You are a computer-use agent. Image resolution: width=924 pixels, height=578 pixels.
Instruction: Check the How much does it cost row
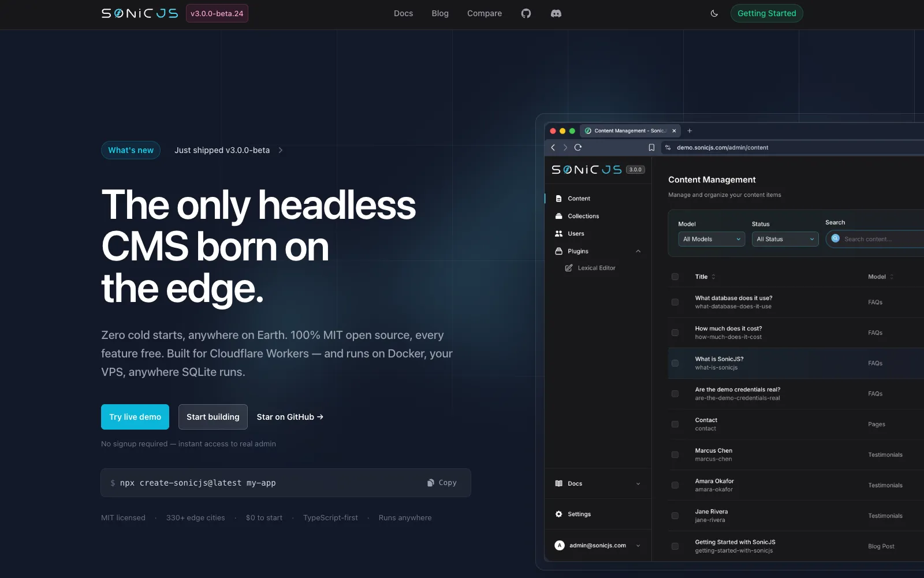click(675, 333)
